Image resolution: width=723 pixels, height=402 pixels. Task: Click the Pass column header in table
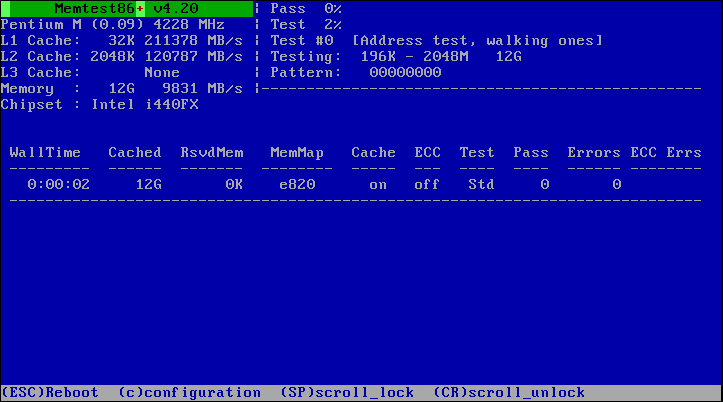pos(531,153)
